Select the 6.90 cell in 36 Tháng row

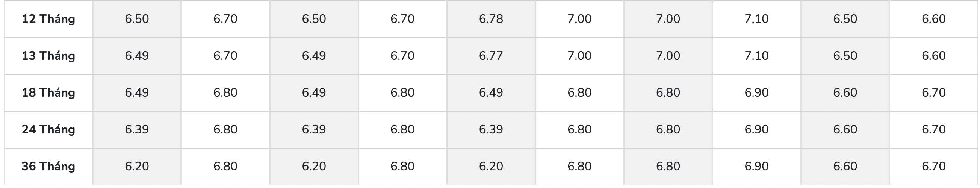pyautogui.click(x=756, y=166)
